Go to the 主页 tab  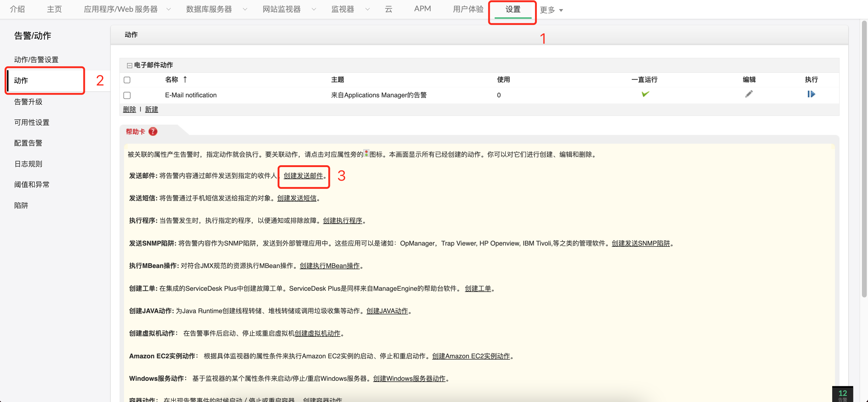(x=54, y=9)
